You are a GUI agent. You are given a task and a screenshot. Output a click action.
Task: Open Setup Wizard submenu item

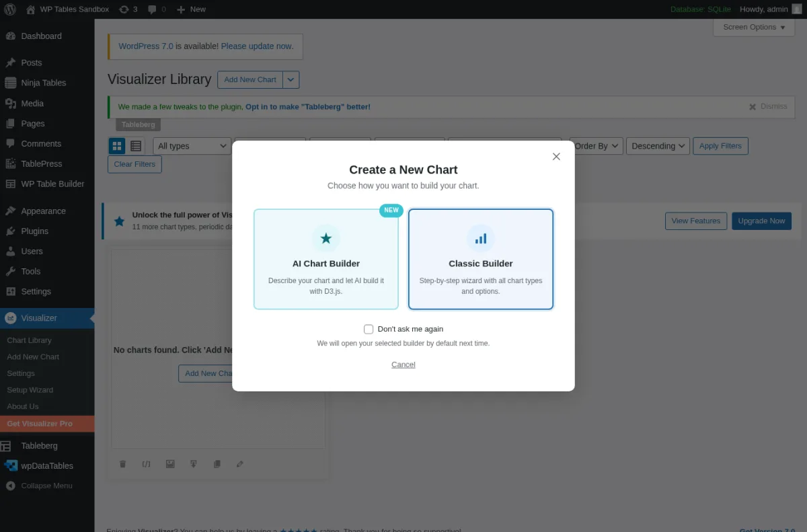(x=30, y=390)
